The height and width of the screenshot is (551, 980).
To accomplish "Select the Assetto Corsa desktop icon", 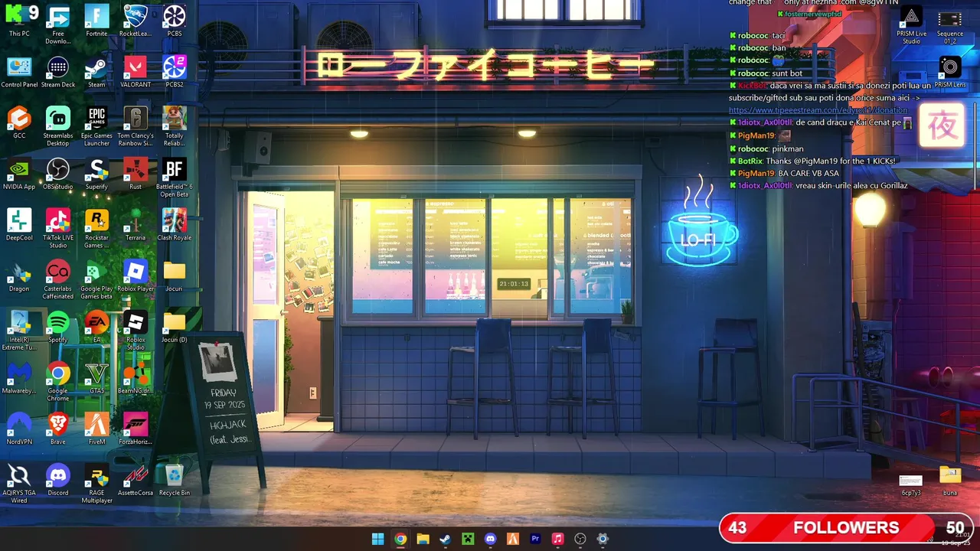I will pos(136,481).
